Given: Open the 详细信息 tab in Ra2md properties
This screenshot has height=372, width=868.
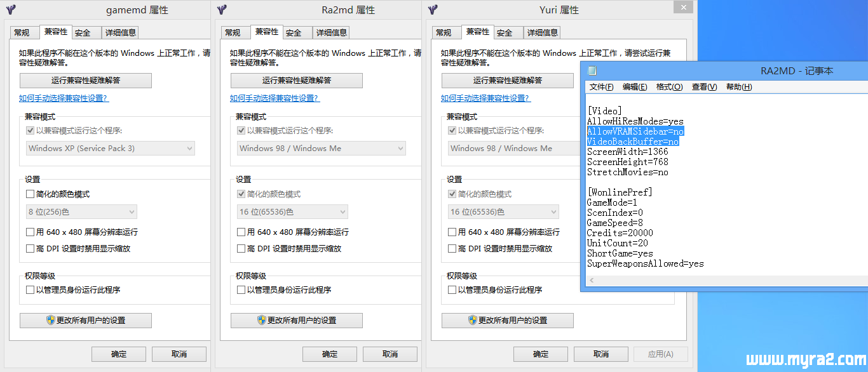Looking at the screenshot, I should point(331,32).
